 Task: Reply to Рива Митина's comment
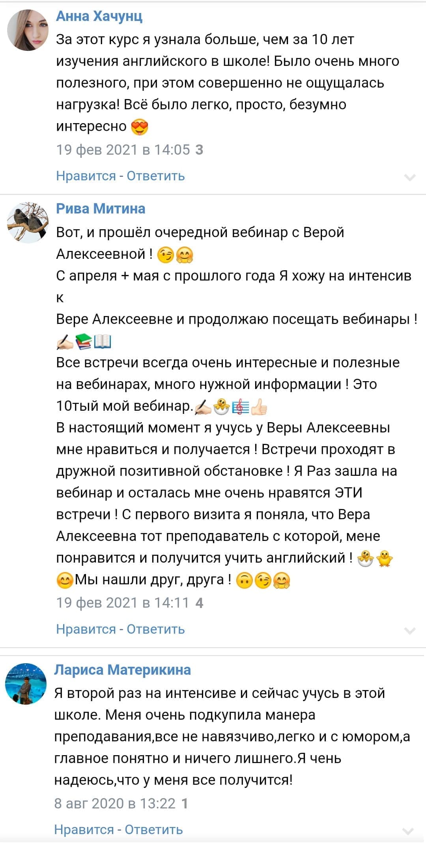point(156,629)
